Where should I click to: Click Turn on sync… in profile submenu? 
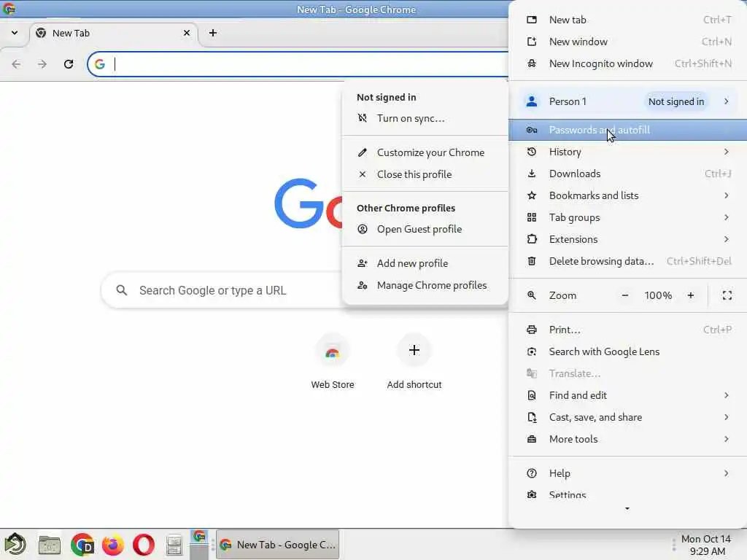coord(425,118)
